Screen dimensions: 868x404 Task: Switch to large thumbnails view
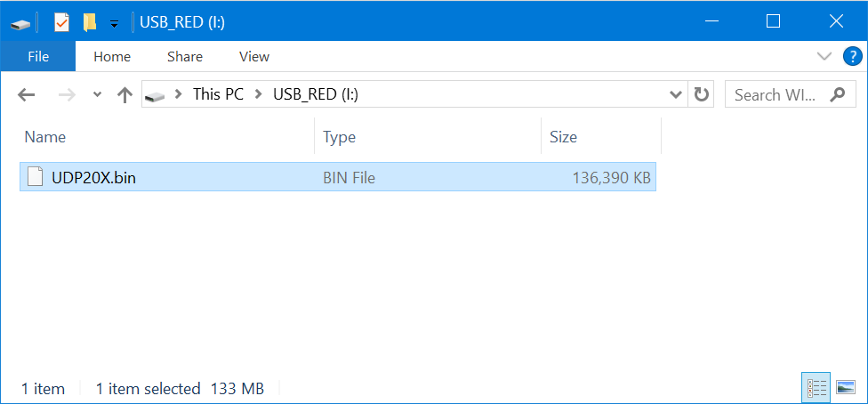click(846, 388)
